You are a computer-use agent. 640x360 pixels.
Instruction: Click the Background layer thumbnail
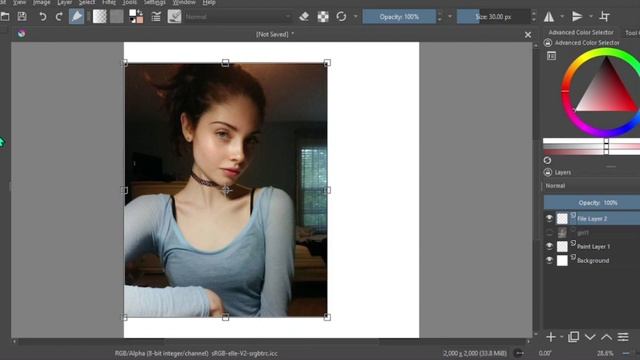[562, 260]
